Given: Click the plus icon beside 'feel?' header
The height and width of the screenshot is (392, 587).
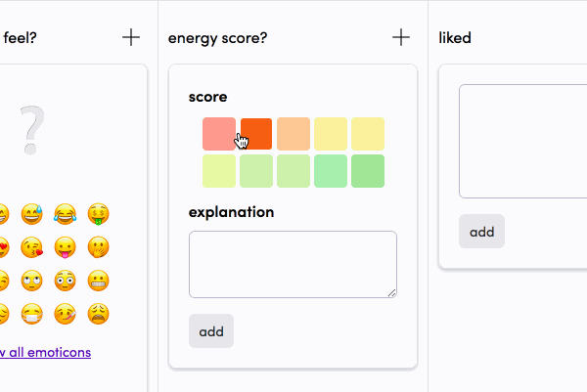Looking at the screenshot, I should click(x=131, y=37).
